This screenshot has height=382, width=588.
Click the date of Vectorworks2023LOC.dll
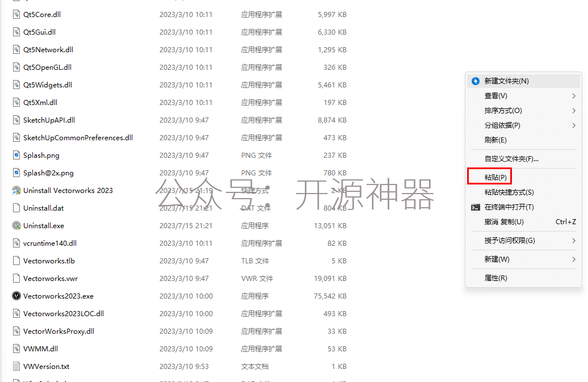186,314
